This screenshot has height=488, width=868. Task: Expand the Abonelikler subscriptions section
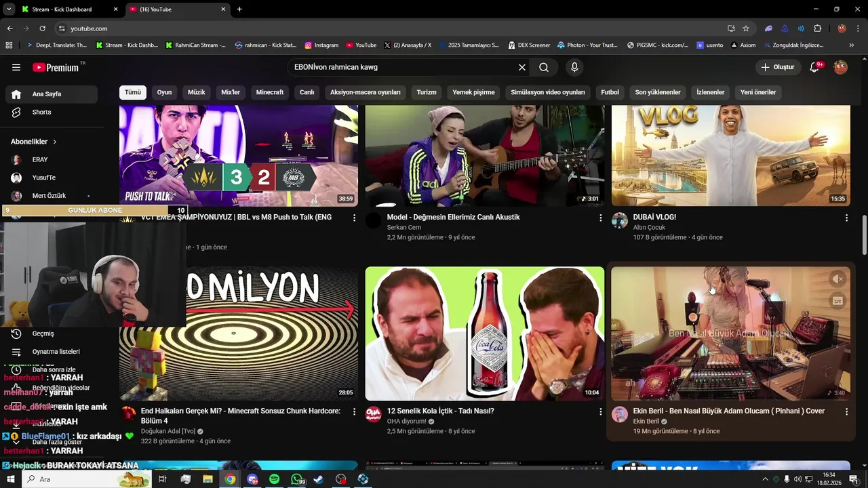tap(34, 142)
